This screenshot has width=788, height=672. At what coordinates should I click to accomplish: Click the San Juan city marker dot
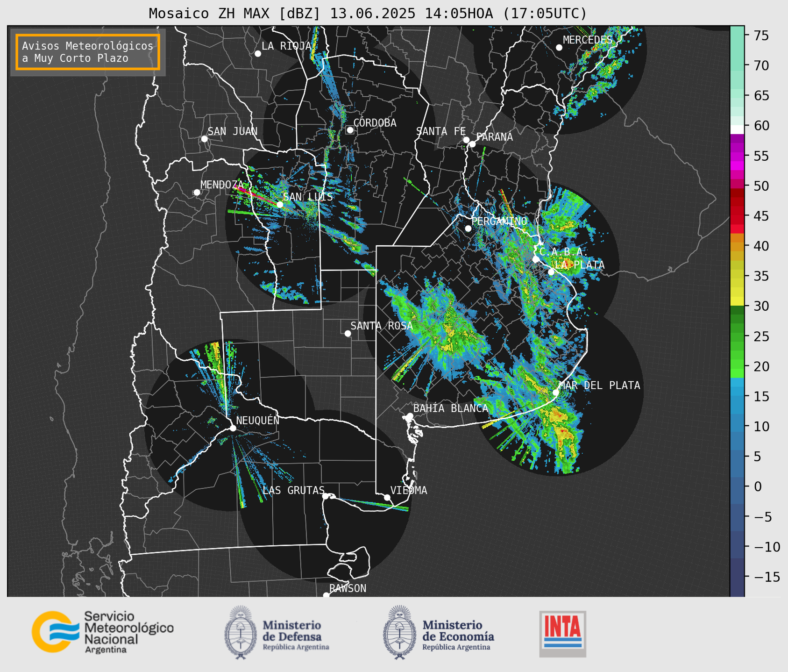pyautogui.click(x=204, y=139)
